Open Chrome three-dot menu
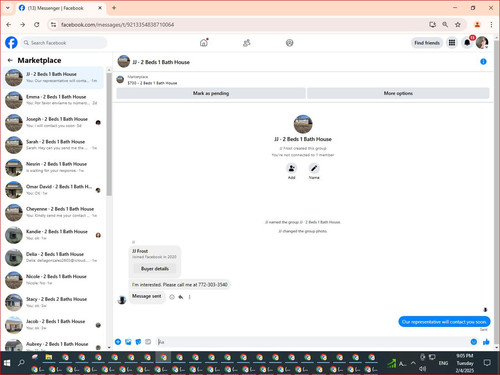 click(x=491, y=24)
